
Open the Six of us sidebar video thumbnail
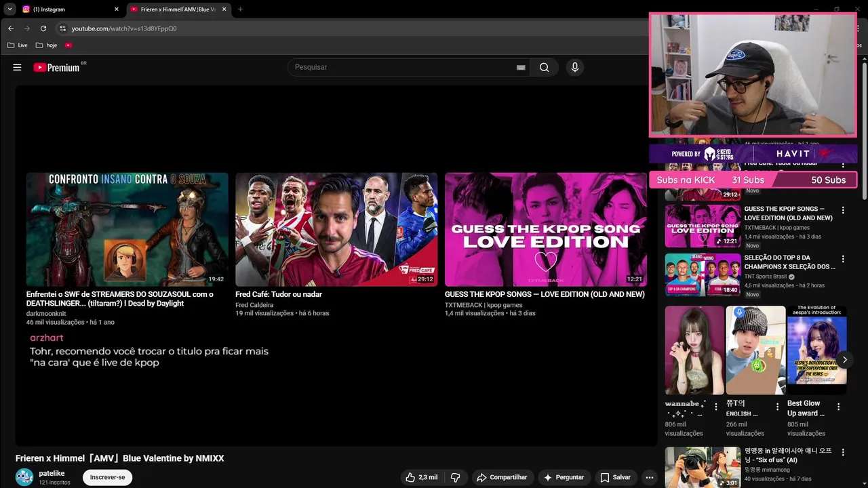tap(703, 467)
